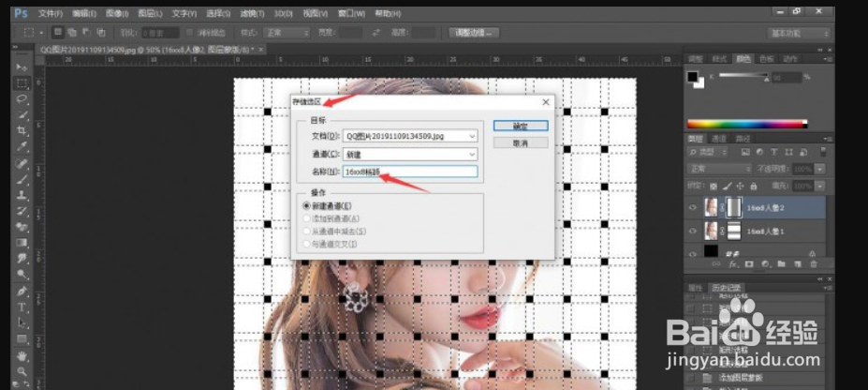
Task: Select the Smudge tool
Action: 22,258
